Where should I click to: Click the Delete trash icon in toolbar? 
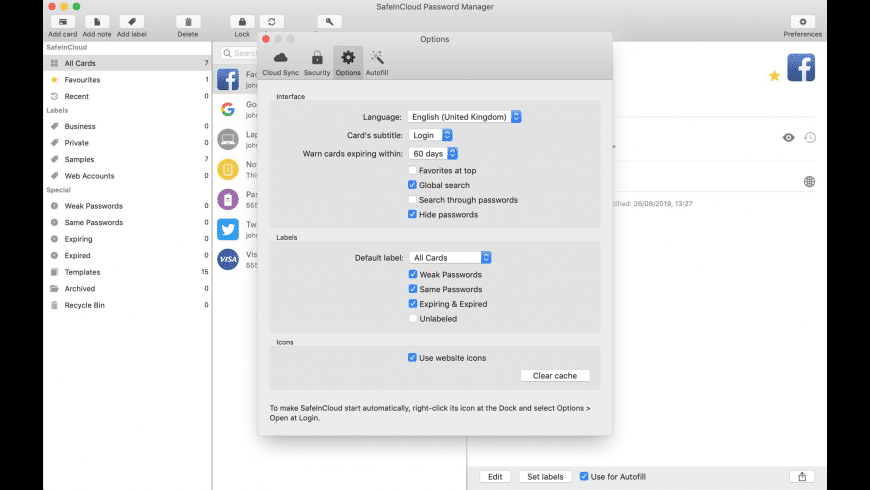click(x=188, y=22)
